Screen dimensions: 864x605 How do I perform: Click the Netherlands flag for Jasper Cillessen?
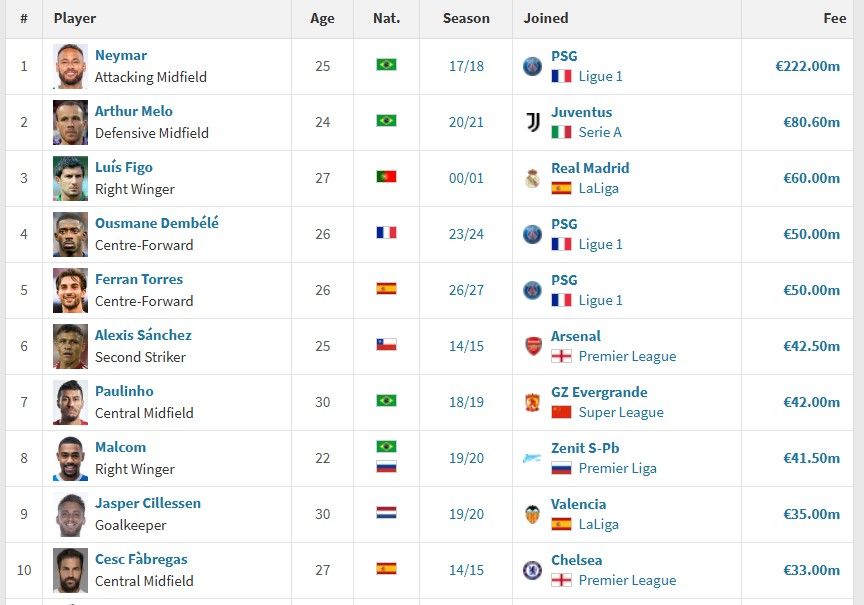point(386,513)
